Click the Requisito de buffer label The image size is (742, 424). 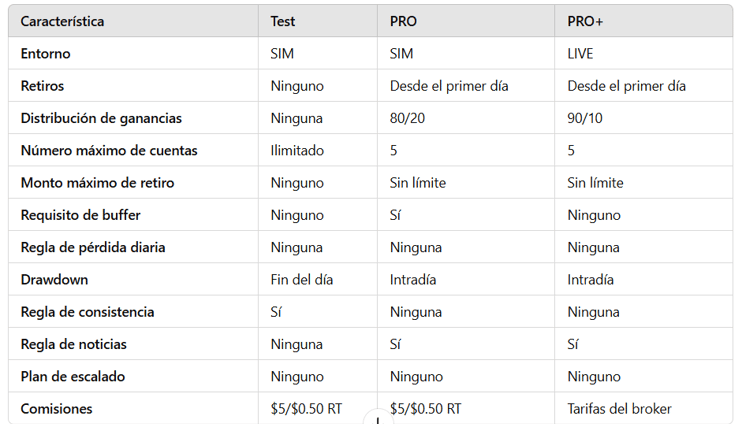[x=80, y=215]
